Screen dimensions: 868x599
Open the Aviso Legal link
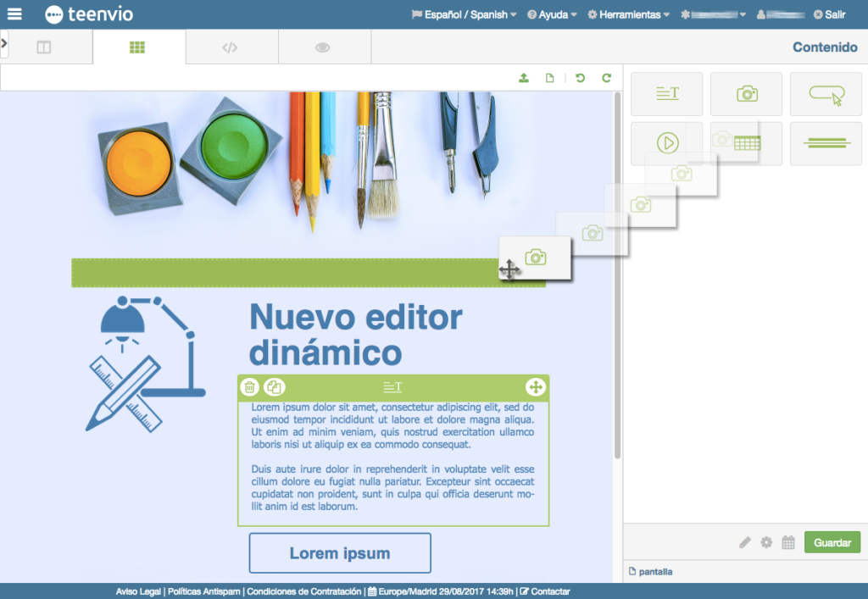click(139, 591)
